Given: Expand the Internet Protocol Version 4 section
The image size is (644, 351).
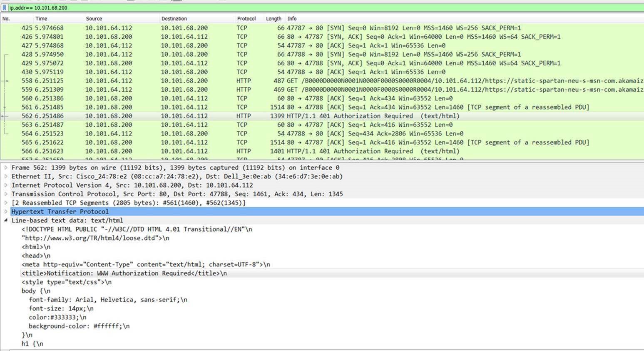Looking at the screenshot, I should (x=6, y=185).
